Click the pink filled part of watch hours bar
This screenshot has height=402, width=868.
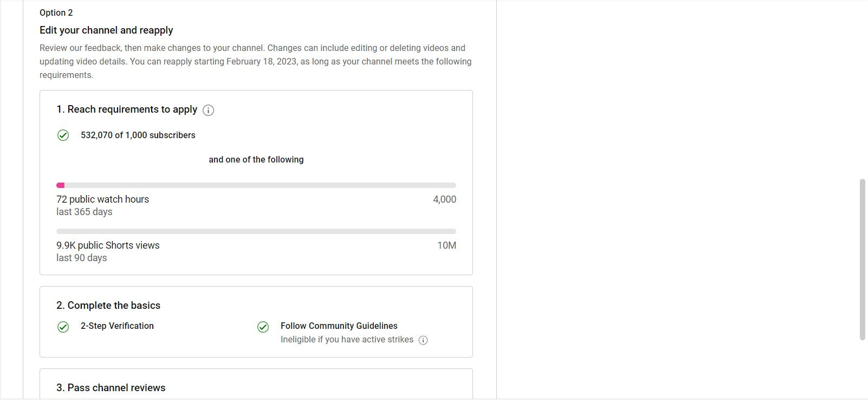click(x=60, y=185)
